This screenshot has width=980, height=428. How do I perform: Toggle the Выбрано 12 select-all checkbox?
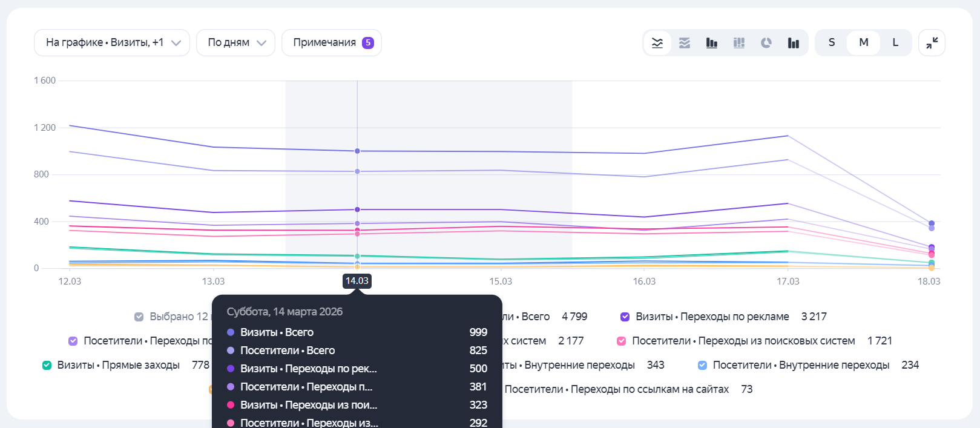coord(139,317)
